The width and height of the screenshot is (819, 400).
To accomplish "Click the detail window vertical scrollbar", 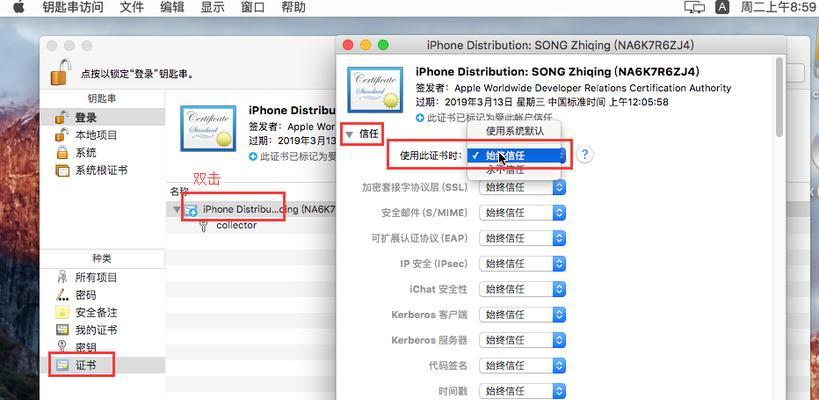I will tap(779, 97).
